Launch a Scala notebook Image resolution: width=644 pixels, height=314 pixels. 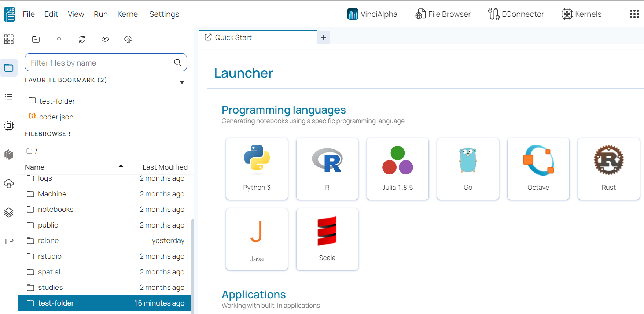327,239
